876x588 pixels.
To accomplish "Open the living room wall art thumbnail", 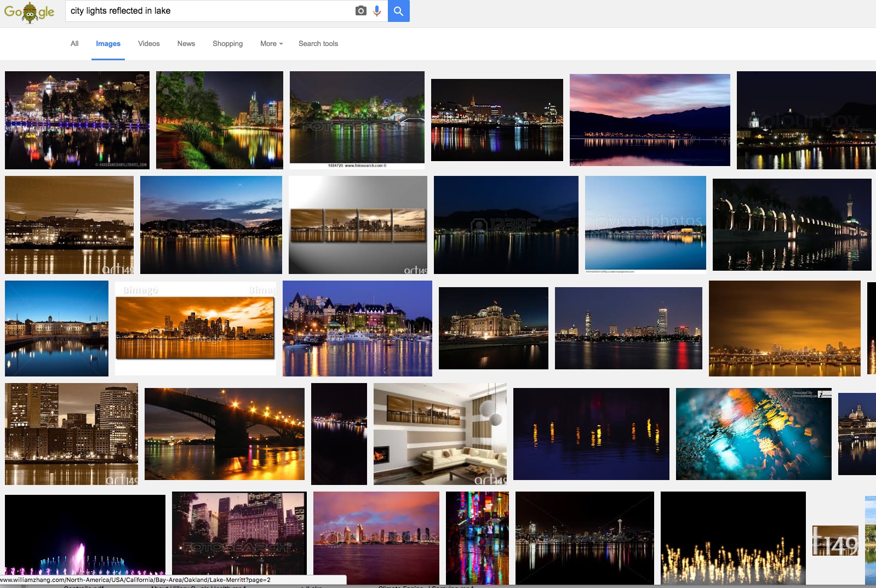I will click(440, 433).
